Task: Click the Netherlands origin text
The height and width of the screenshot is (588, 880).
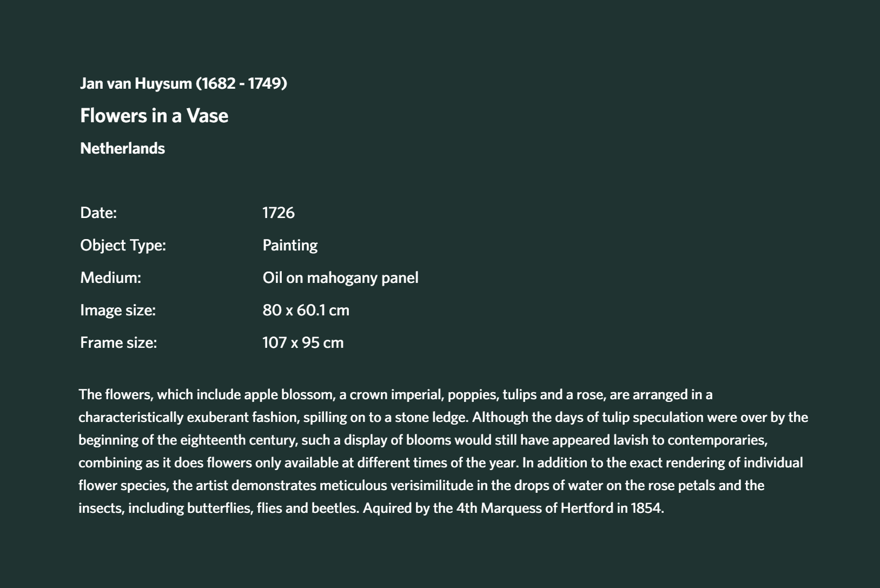Action: click(122, 148)
